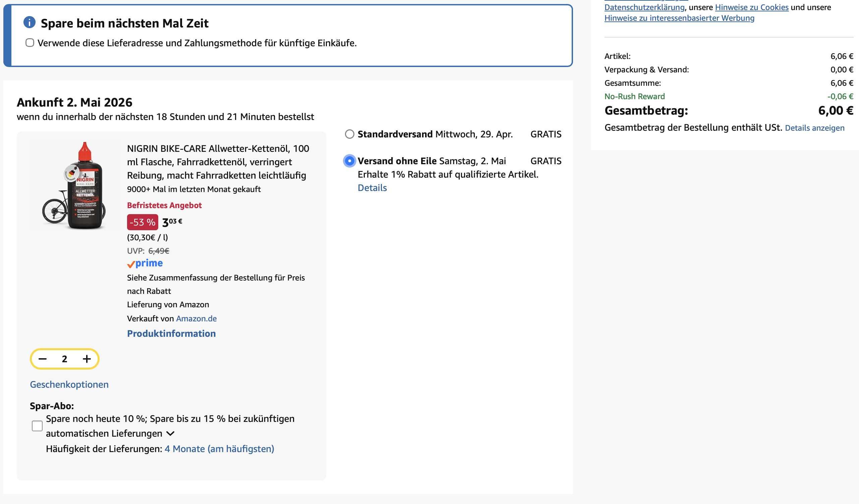Click the prime badge logo
This screenshot has height=504, width=859.
point(145,263)
